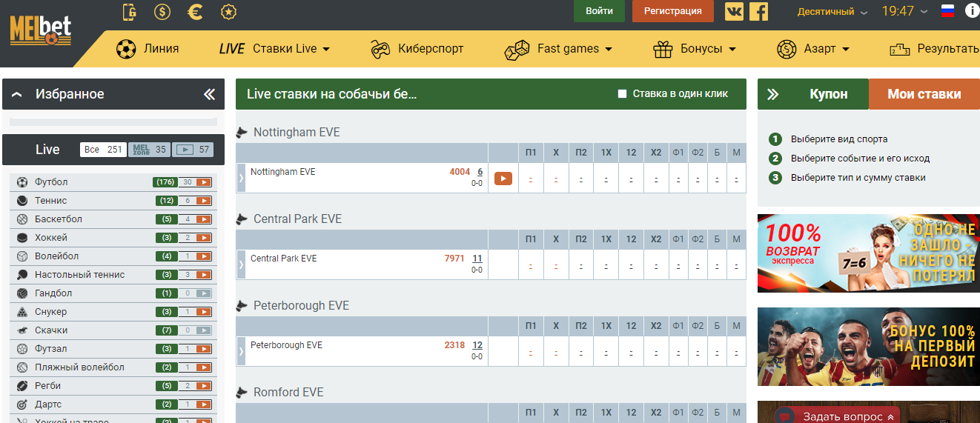Image resolution: width=980 pixels, height=423 pixels.
Task: Click the dollar coin icon
Action: pos(162,11)
